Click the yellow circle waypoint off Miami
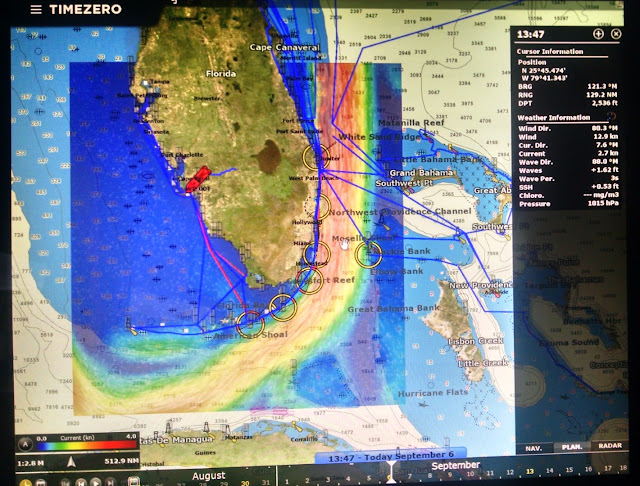Viewport: 640px width, 486px height. [317, 254]
